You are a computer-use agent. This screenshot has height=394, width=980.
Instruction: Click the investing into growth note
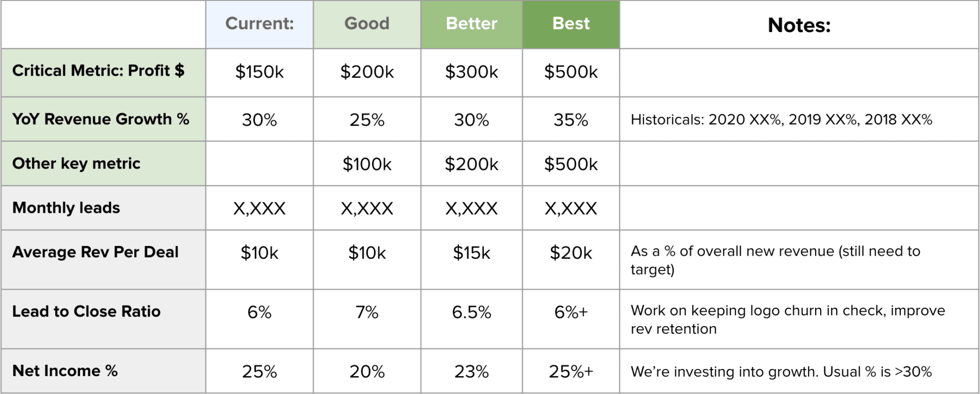click(781, 372)
